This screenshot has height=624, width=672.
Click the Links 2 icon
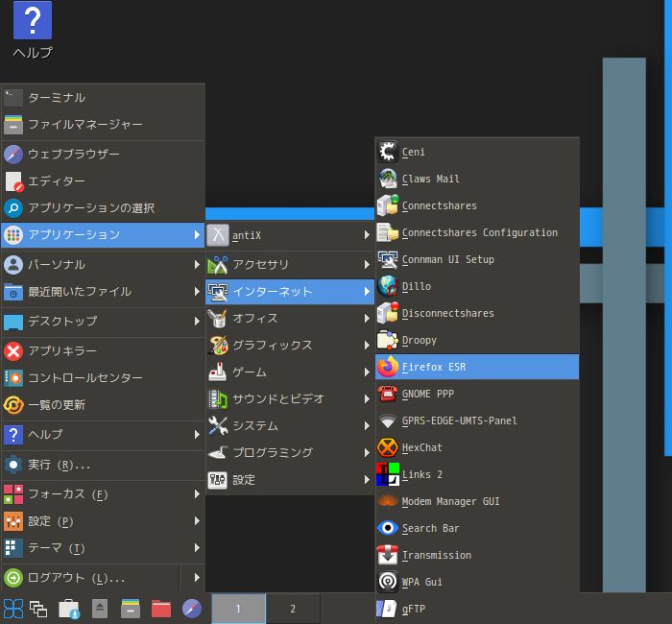coord(388,474)
